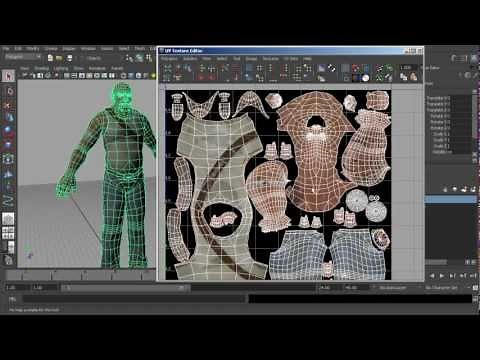Click the Save Scene icon
This screenshot has width=480, height=360.
[69, 58]
